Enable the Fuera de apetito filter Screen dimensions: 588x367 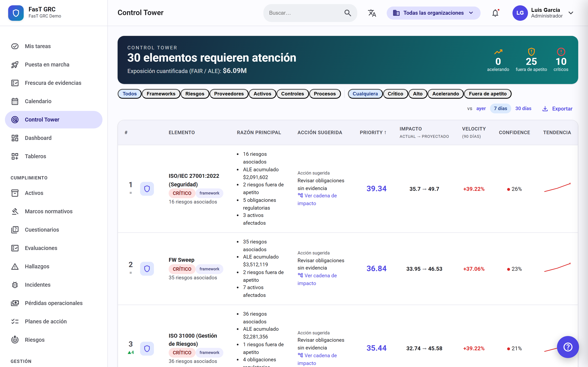pyautogui.click(x=488, y=94)
